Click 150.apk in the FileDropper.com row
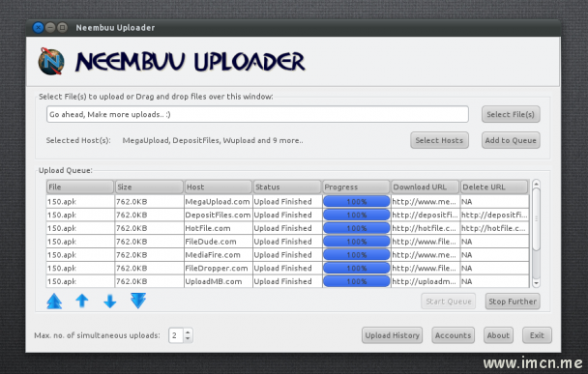This screenshot has width=588, height=374. pos(80,268)
